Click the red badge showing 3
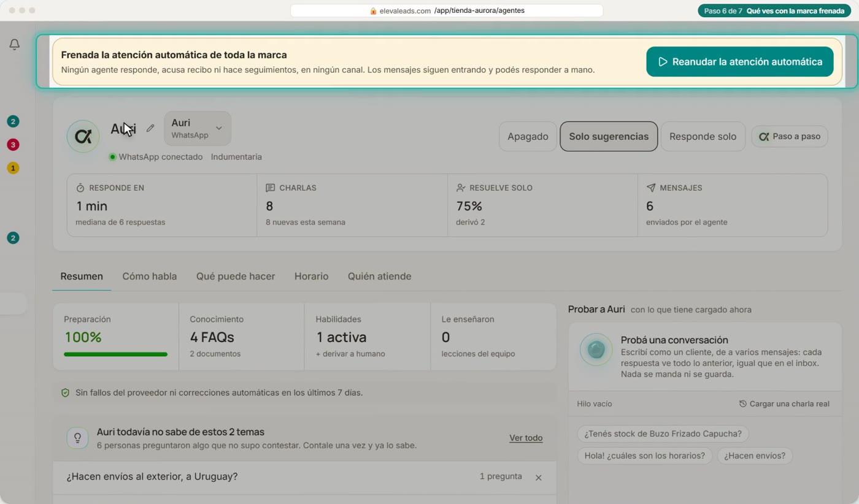 click(13, 145)
